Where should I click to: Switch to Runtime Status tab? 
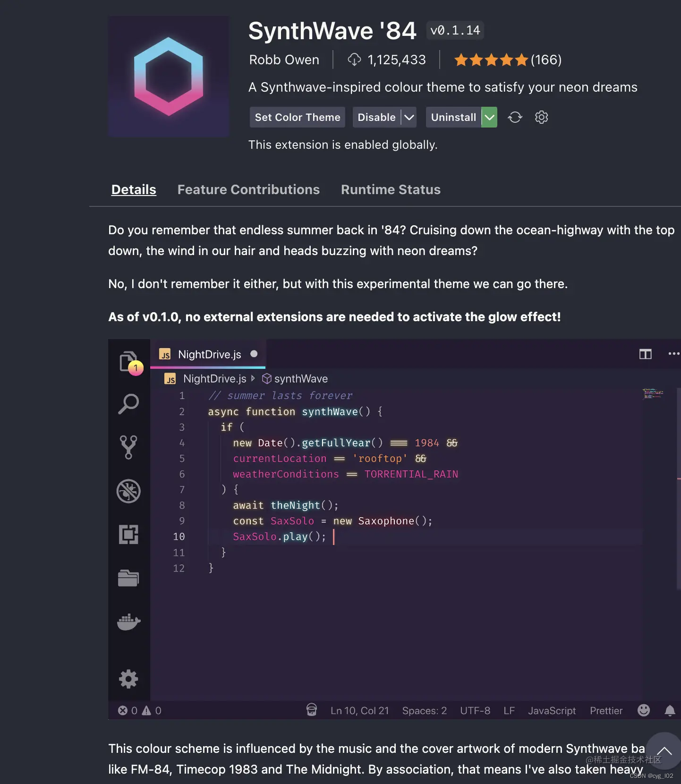[391, 189]
